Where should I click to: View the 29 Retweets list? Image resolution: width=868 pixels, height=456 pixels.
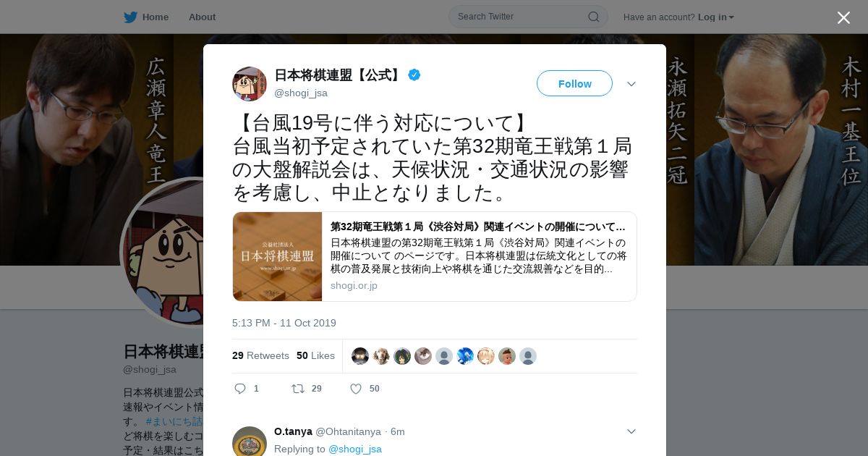[260, 355]
